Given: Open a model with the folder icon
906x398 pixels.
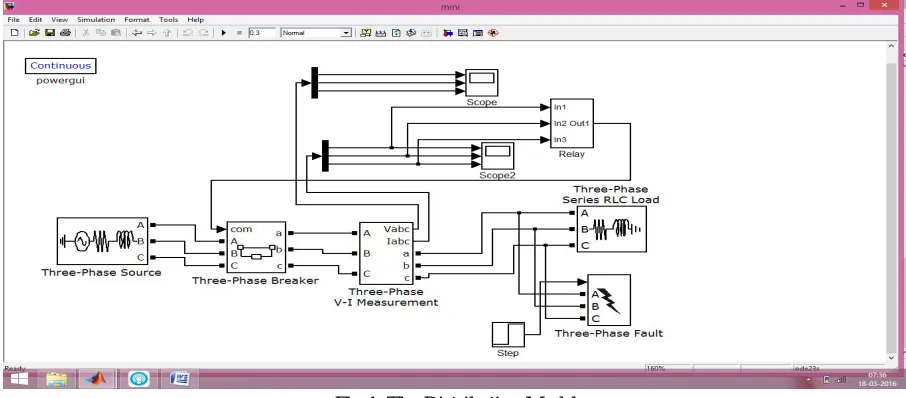Looking at the screenshot, I should (34, 33).
